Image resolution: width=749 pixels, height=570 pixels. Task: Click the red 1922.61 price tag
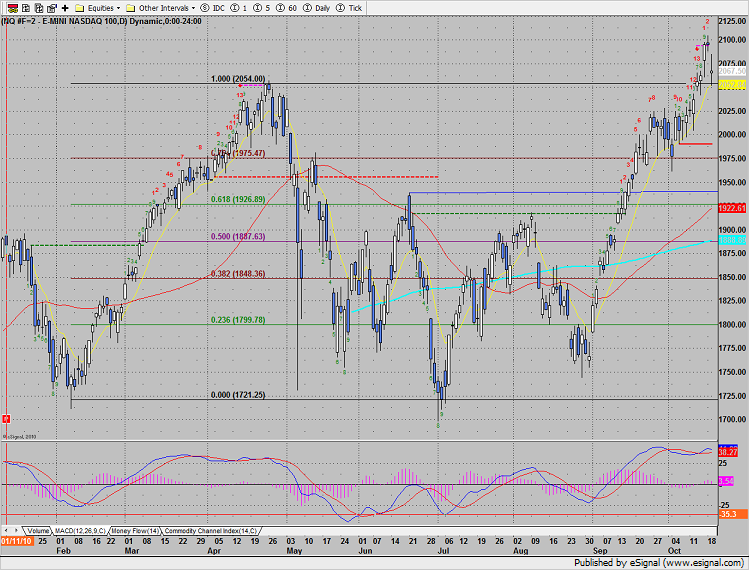click(732, 208)
